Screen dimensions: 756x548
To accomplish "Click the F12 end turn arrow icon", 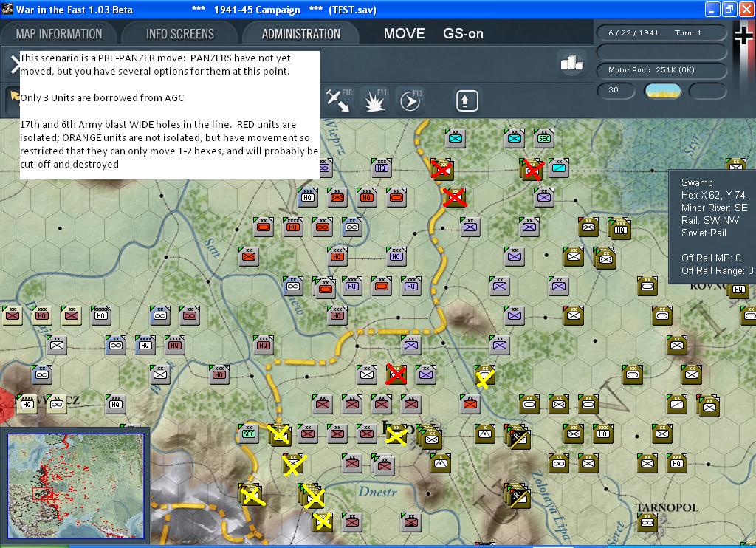I will [410, 100].
